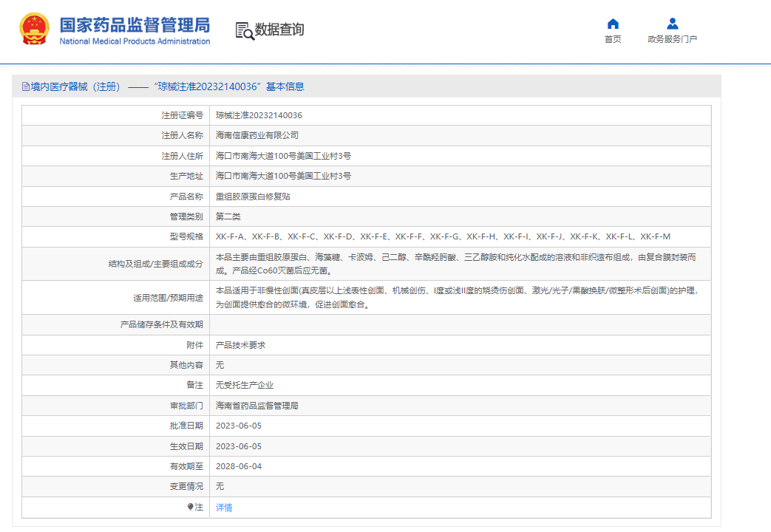Click the 其他内容 label

tap(186, 365)
